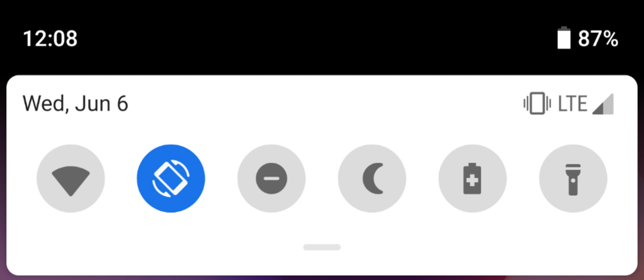644x280 pixels.
Task: Open the calendar from Wed, Jun 6
Action: pyautogui.click(x=75, y=104)
